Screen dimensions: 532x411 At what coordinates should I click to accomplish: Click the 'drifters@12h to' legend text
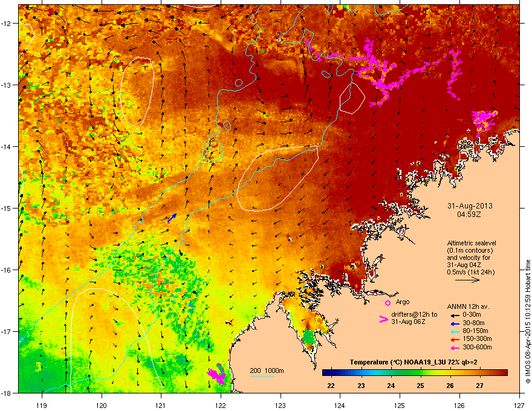point(414,314)
